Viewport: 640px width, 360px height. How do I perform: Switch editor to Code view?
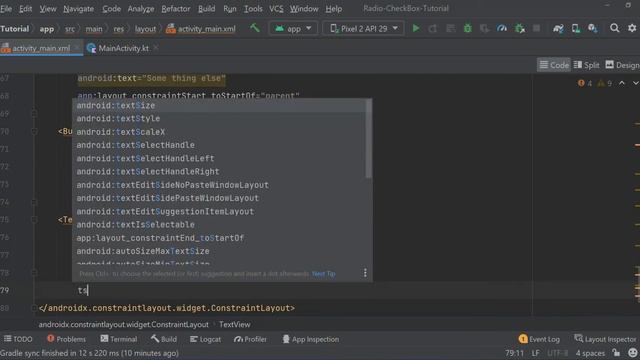click(554, 65)
